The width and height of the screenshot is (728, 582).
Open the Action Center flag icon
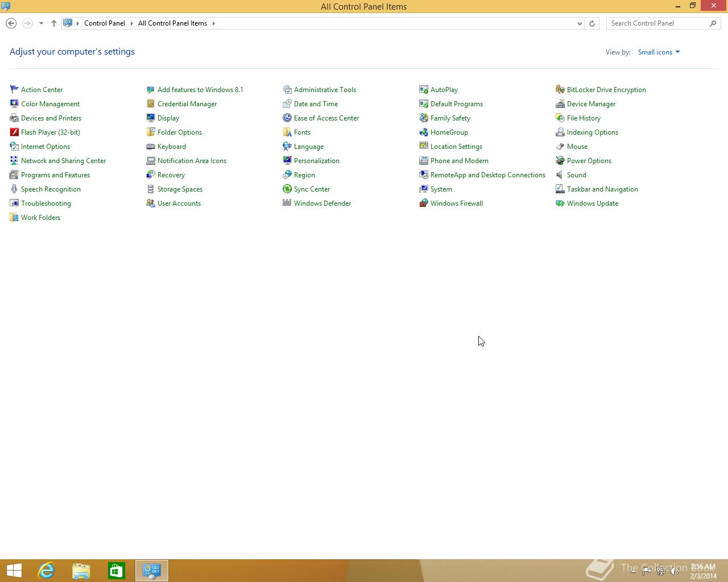14,89
